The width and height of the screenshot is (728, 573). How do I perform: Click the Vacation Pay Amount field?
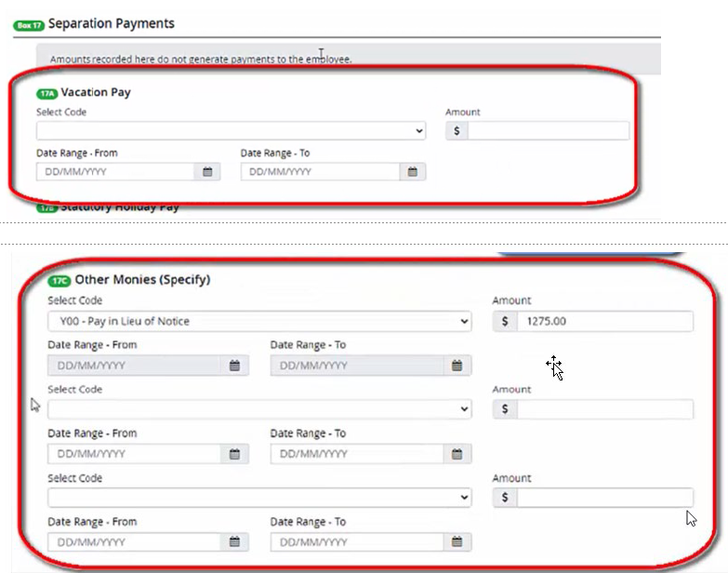[x=548, y=131]
